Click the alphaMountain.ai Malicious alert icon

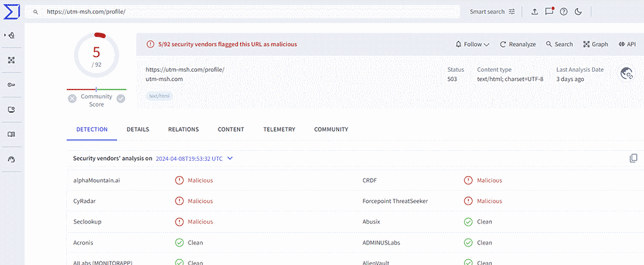coord(179,181)
